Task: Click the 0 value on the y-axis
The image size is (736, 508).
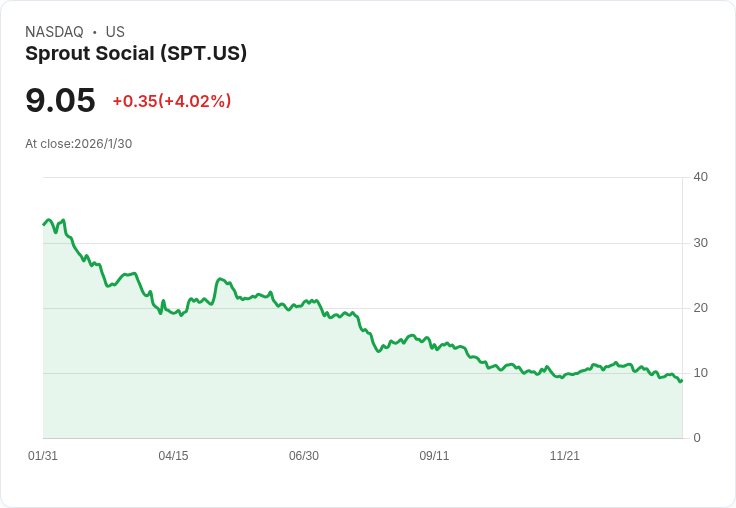Action: tap(697, 438)
